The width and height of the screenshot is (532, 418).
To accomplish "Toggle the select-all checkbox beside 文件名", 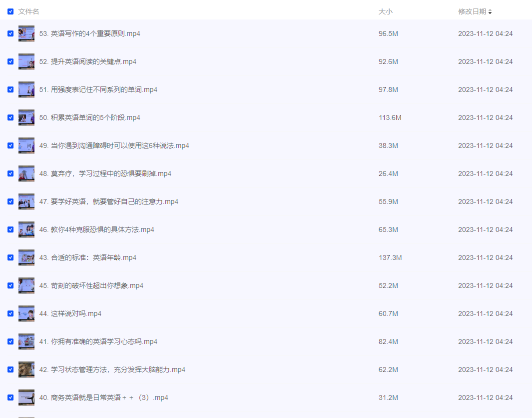I will [x=10, y=11].
